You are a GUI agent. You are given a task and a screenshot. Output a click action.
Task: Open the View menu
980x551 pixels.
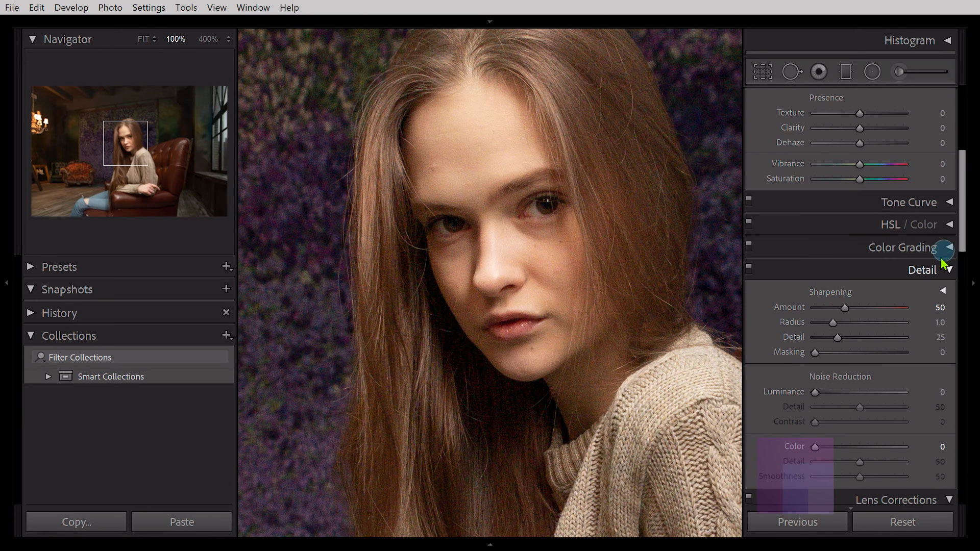[217, 8]
